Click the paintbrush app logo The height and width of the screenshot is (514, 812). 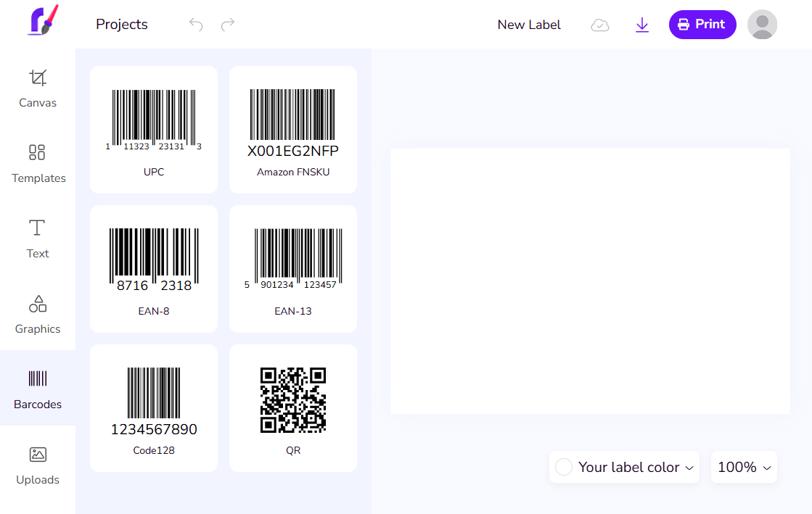tap(42, 21)
